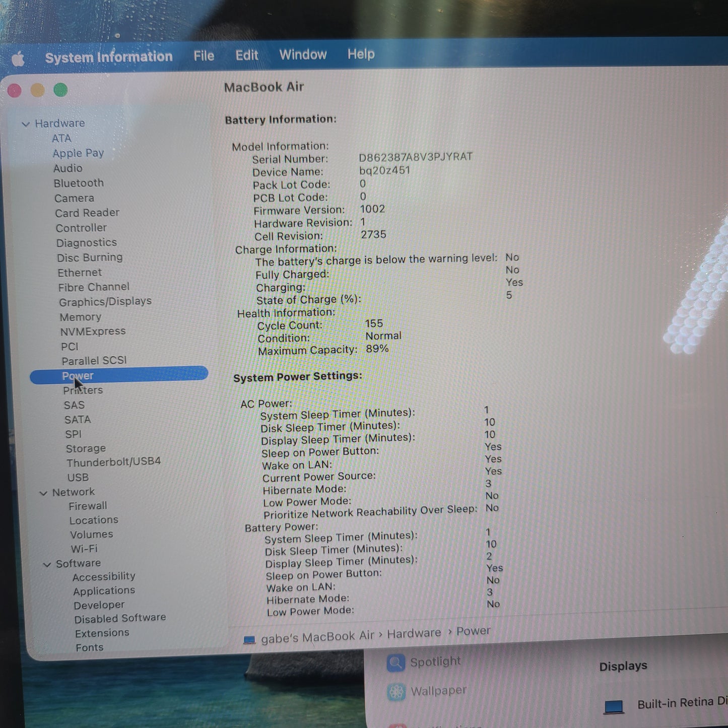The height and width of the screenshot is (728, 728).
Task: Select Camera in the sidebar
Action: pyautogui.click(x=74, y=198)
